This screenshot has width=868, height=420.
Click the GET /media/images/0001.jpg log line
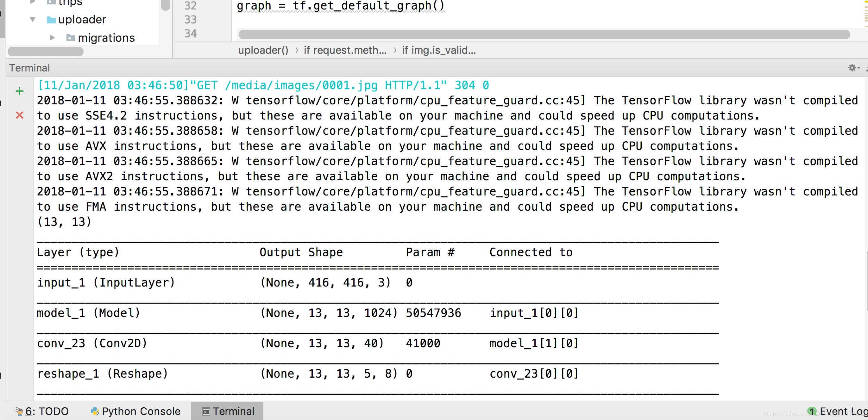coord(263,85)
